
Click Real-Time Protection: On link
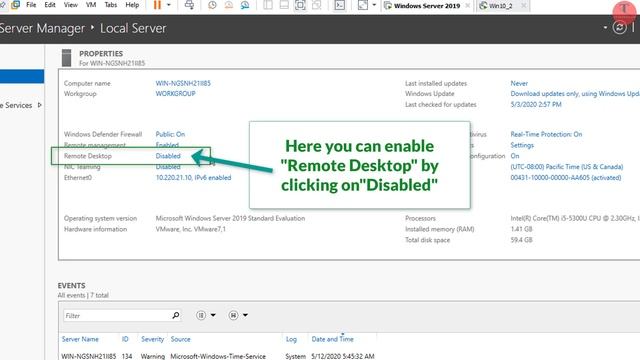click(x=546, y=134)
